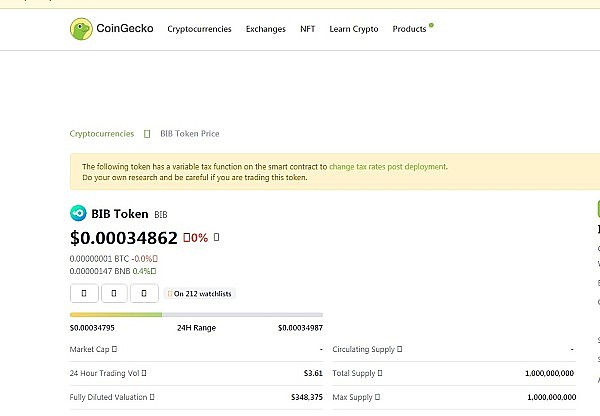Click the CoinGecko gecko logo
600x416 pixels.
point(82,29)
